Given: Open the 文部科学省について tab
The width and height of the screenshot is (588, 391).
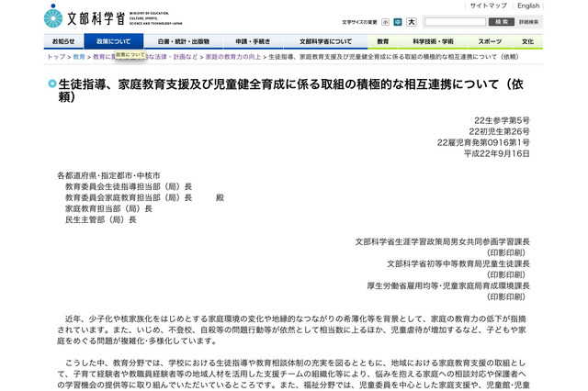Looking at the screenshot, I should pyautogui.click(x=325, y=41).
